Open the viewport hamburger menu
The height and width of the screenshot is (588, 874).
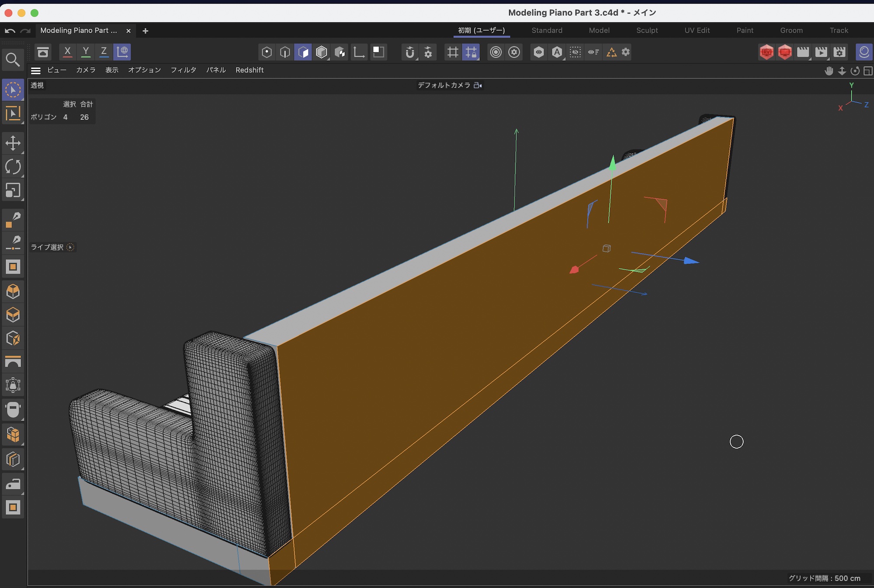click(x=36, y=70)
